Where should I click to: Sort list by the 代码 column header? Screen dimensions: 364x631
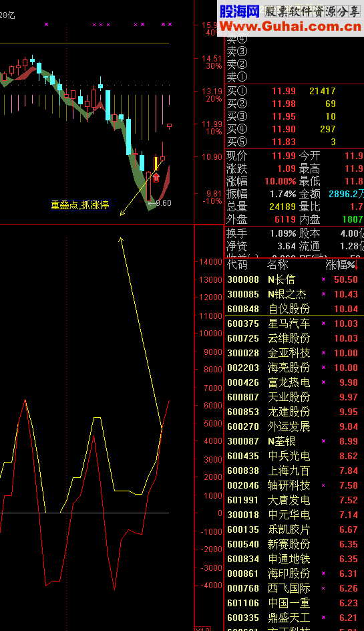tap(237, 265)
